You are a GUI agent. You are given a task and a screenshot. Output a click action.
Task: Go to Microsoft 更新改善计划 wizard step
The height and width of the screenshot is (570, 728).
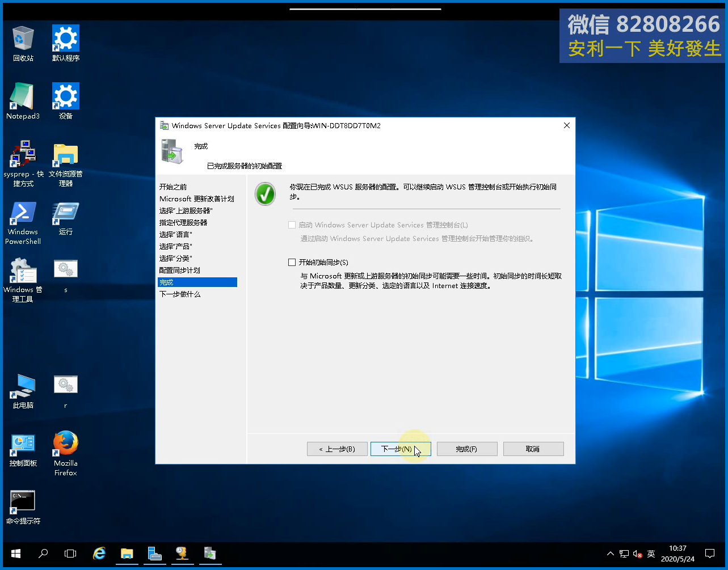[197, 199]
